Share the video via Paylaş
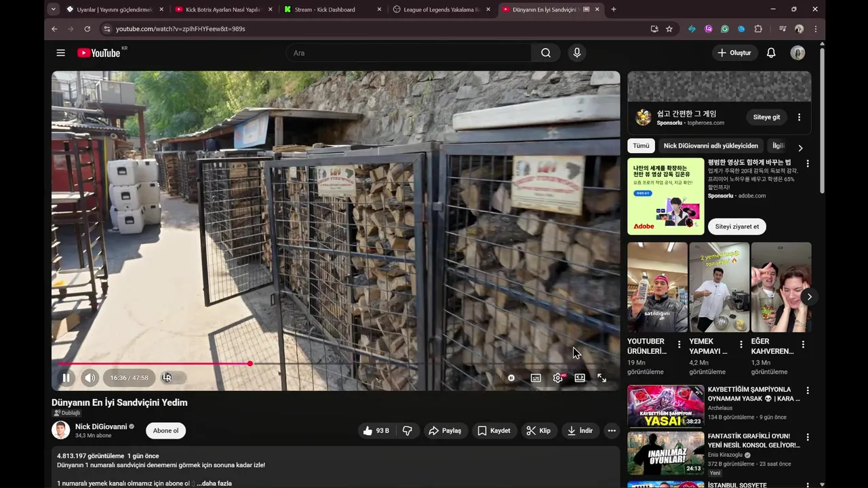868x488 pixels. tap(446, 430)
